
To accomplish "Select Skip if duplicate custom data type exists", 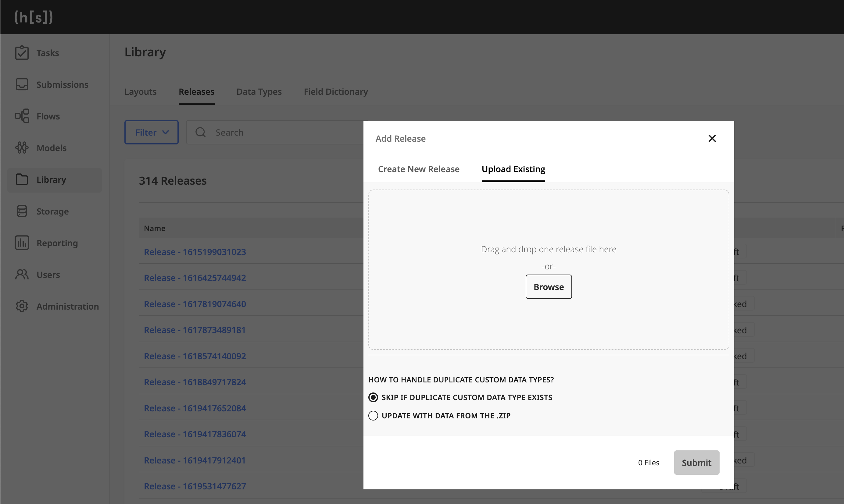I will [373, 397].
